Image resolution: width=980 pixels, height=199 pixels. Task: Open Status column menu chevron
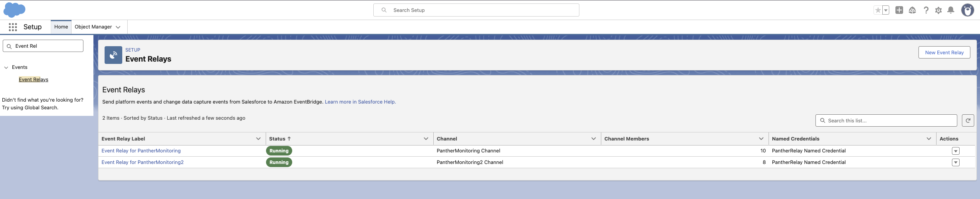point(426,139)
